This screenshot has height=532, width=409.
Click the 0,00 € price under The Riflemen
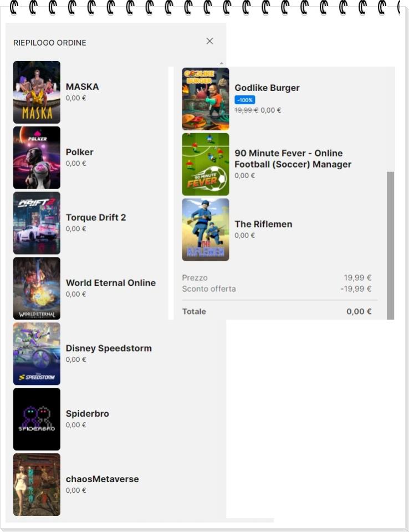(244, 235)
